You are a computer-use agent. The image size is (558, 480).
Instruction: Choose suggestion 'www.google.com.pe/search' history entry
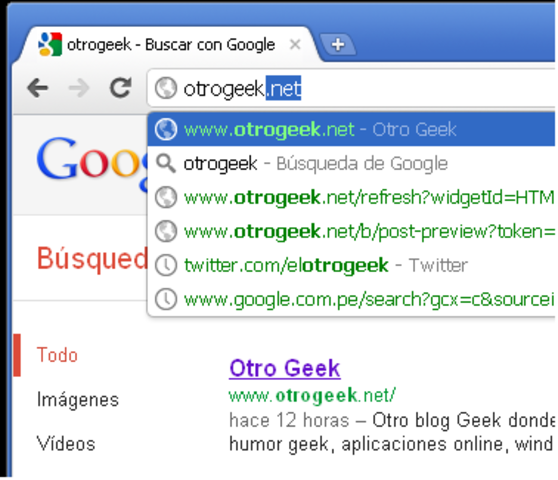352,299
